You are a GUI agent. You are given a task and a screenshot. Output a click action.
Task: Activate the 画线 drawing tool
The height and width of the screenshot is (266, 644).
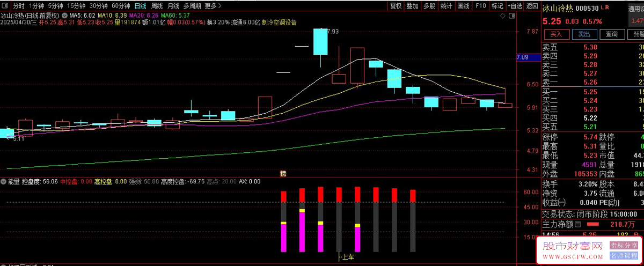[463, 6]
